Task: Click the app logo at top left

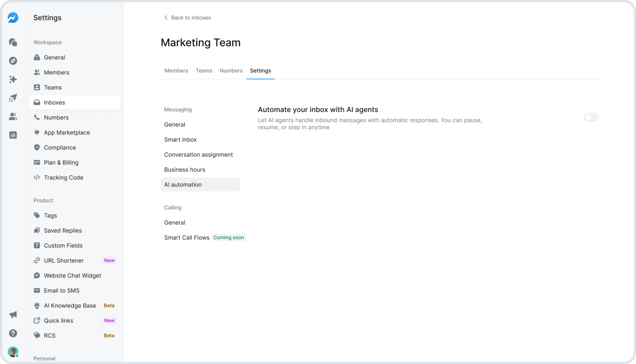Action: point(13,17)
